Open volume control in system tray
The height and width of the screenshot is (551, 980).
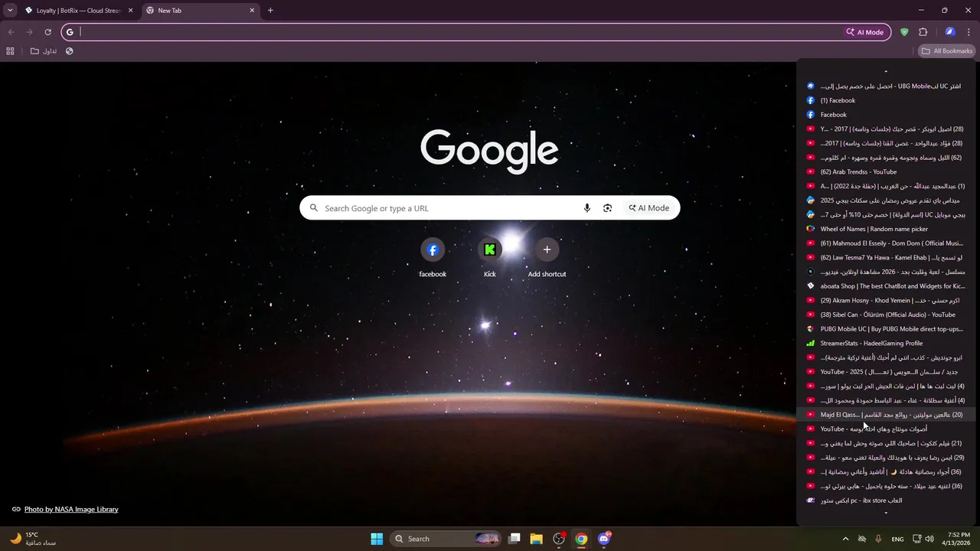point(929,539)
